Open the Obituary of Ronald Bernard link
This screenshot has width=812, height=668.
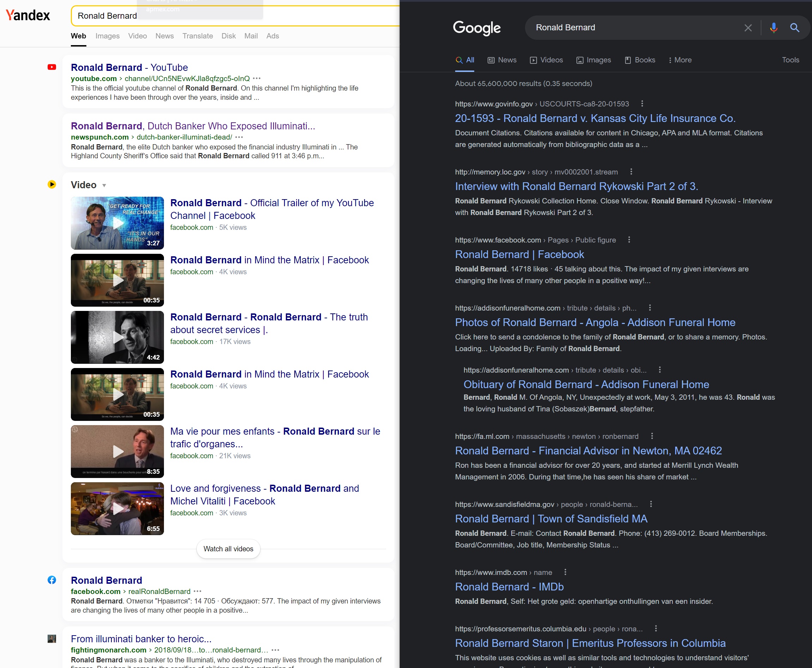[x=586, y=384]
